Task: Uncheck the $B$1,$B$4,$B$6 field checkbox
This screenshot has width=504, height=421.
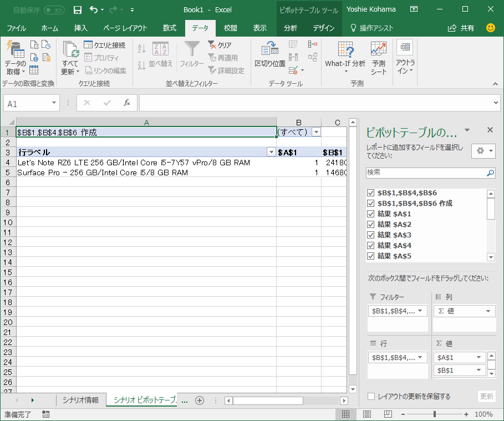Action: (x=370, y=193)
